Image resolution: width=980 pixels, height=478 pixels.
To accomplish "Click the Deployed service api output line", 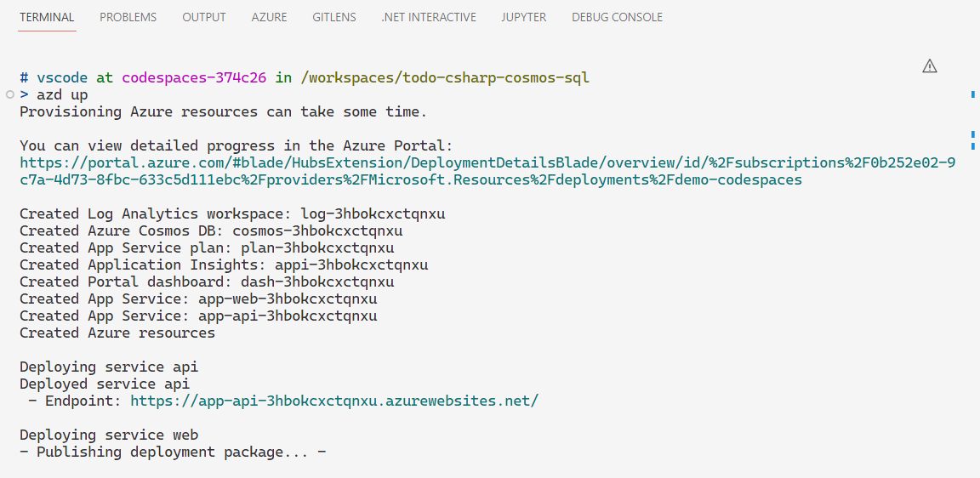I will tap(105, 384).
